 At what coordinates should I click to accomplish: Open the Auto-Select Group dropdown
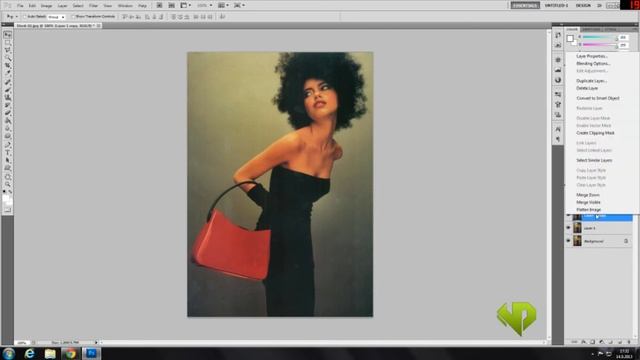(56, 17)
